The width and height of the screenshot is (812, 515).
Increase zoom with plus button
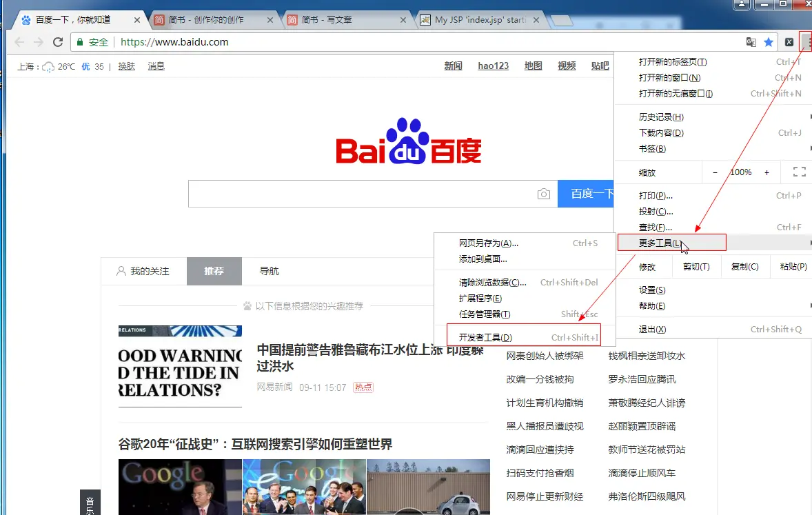coord(767,172)
